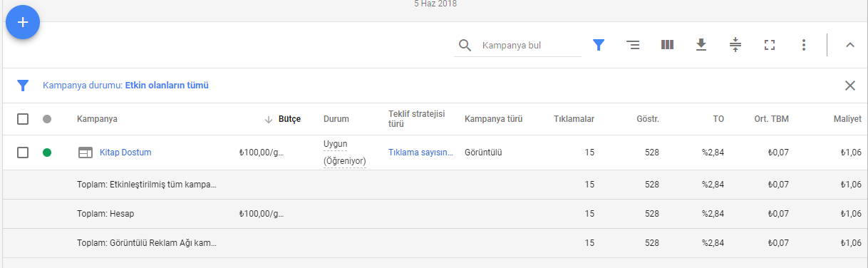Sort by Göstr. column header
Viewport: 868px width, 268px height.
click(647, 119)
